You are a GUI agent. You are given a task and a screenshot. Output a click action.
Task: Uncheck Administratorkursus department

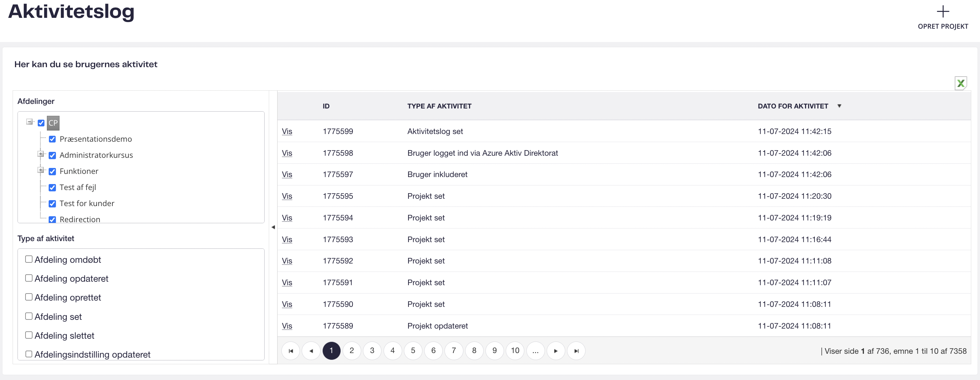pyautogui.click(x=52, y=155)
